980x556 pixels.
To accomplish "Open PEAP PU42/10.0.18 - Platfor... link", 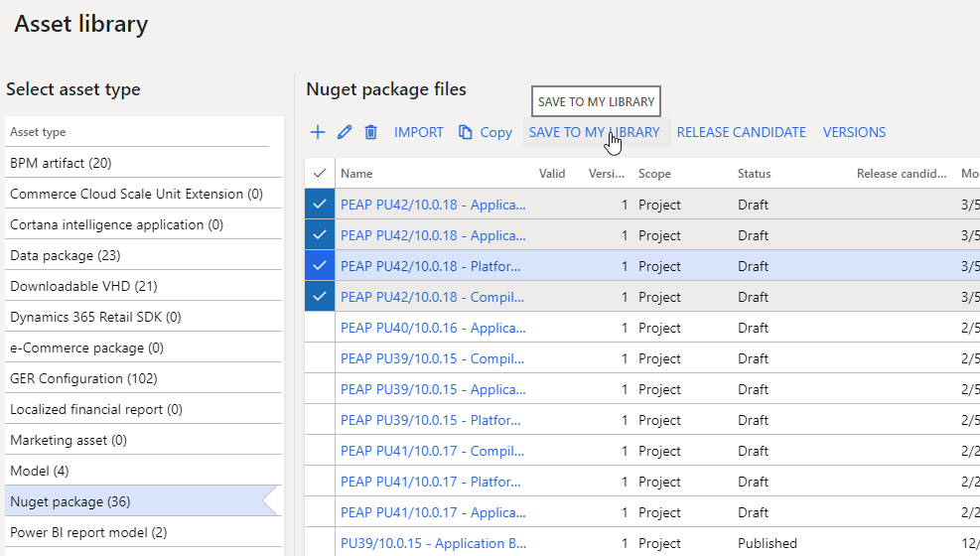I will (x=430, y=266).
